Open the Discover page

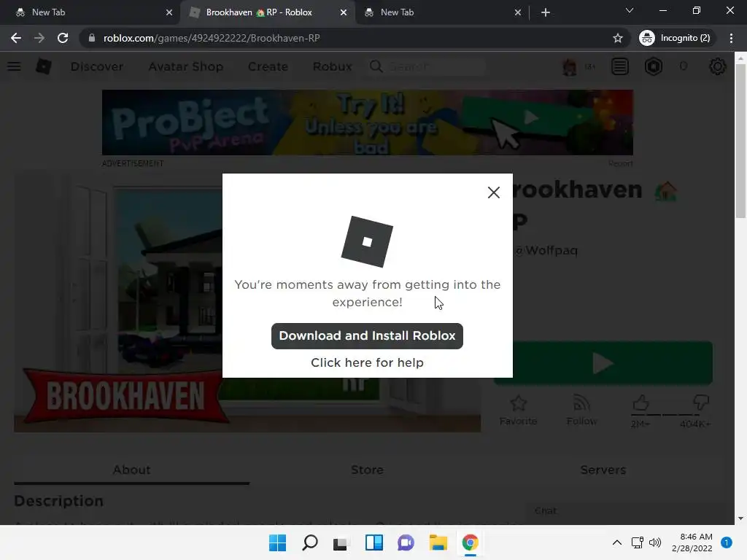point(97,66)
